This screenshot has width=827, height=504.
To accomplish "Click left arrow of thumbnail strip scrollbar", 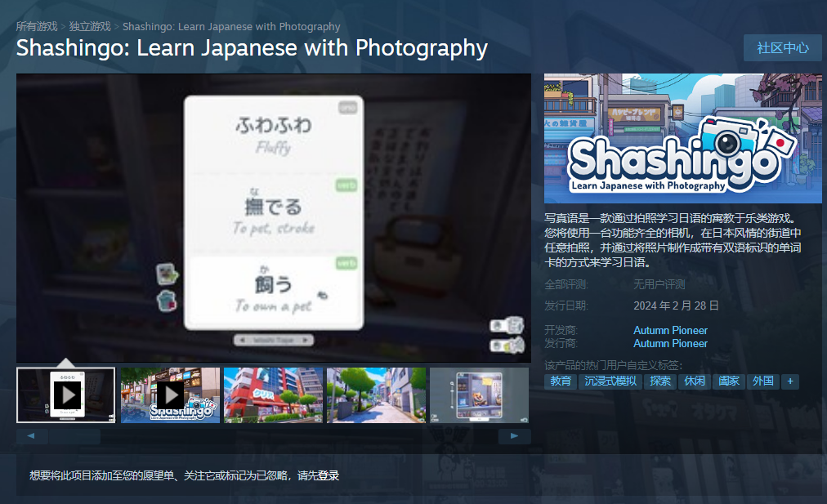I will coord(32,436).
